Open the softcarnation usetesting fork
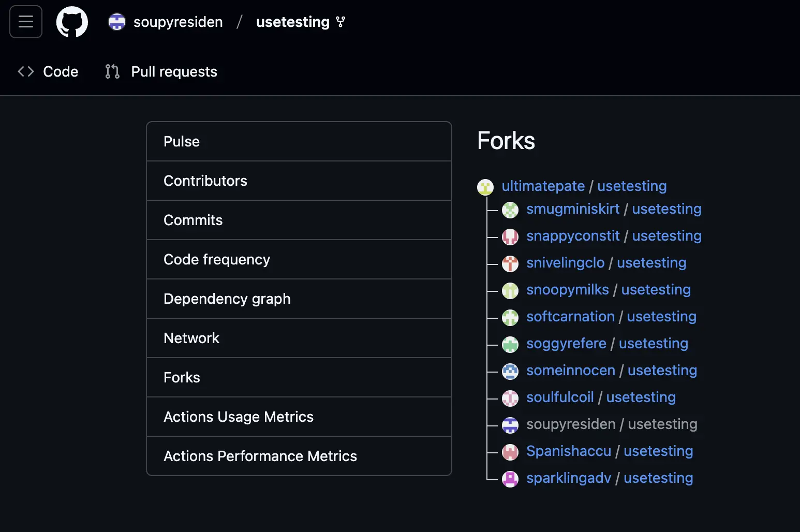This screenshot has width=800, height=532. (x=611, y=317)
